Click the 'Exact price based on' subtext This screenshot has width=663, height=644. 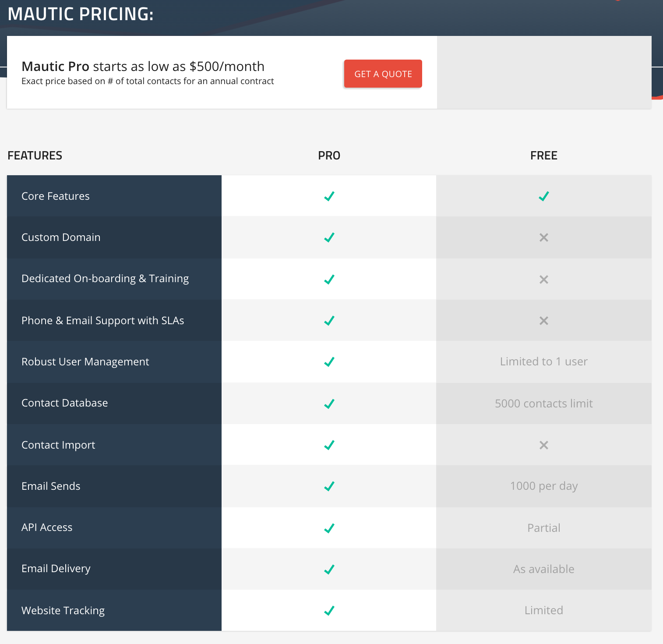coord(148,81)
